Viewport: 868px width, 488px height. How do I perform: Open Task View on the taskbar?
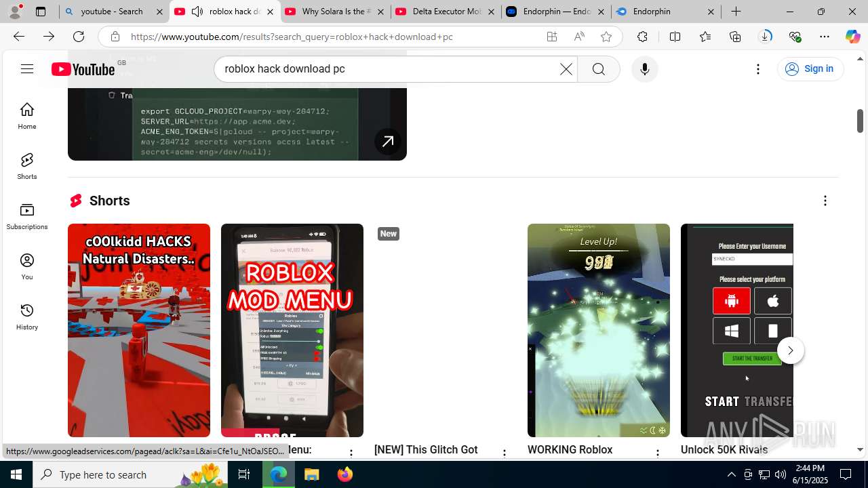tap(244, 474)
